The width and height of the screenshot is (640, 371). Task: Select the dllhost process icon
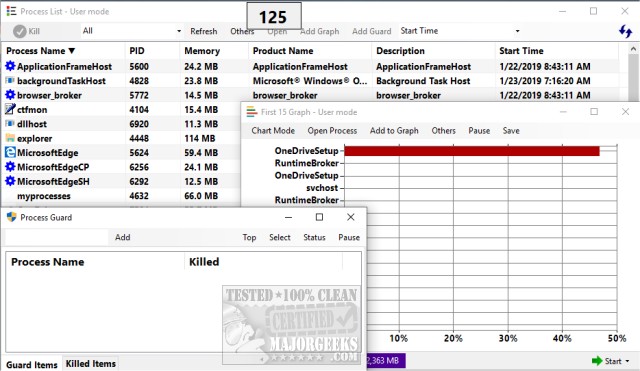[x=10, y=123]
